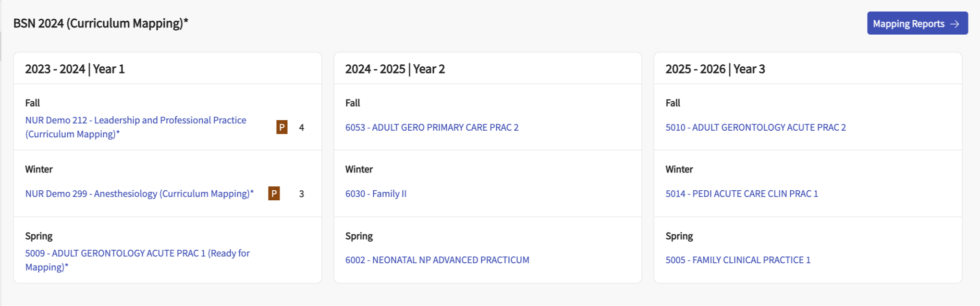This screenshot has width=980, height=306.
Task: Click the 2023 - 2024 Year 1 heading
Action: [x=75, y=69]
